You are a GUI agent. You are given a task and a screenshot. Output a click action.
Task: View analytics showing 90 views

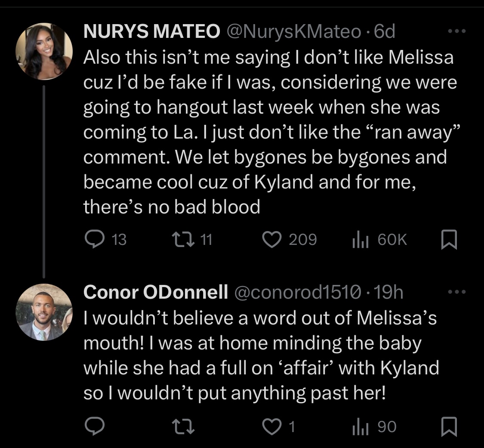coord(374,426)
